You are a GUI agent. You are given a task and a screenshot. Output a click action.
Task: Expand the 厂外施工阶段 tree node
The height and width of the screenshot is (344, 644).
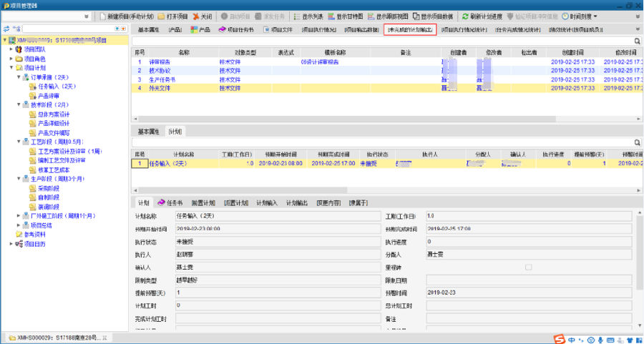pos(17,215)
